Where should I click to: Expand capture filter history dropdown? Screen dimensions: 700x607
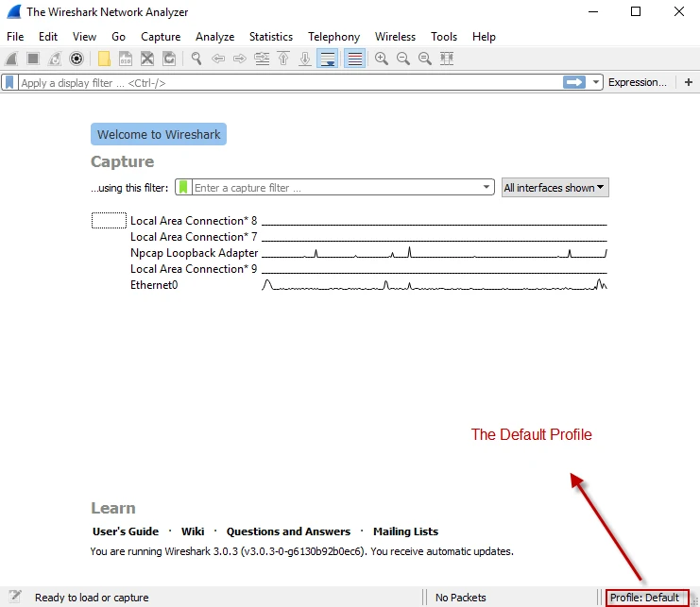(487, 187)
